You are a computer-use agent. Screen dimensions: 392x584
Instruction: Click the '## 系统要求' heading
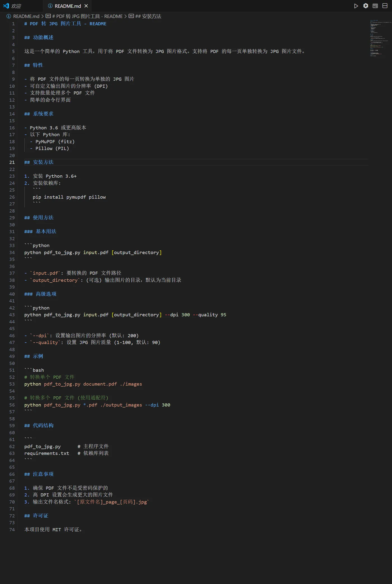point(39,114)
